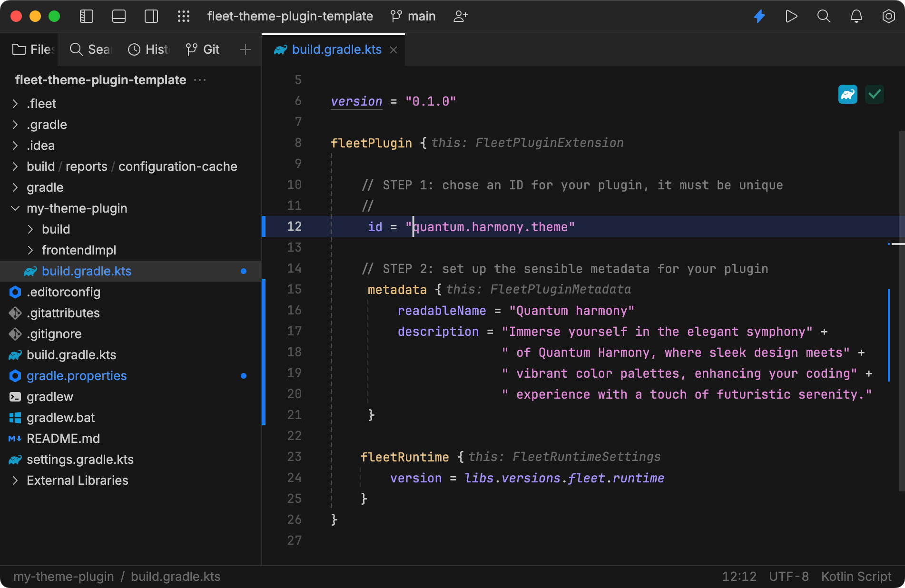Switch to the Git tab in the sidebar

(202, 49)
